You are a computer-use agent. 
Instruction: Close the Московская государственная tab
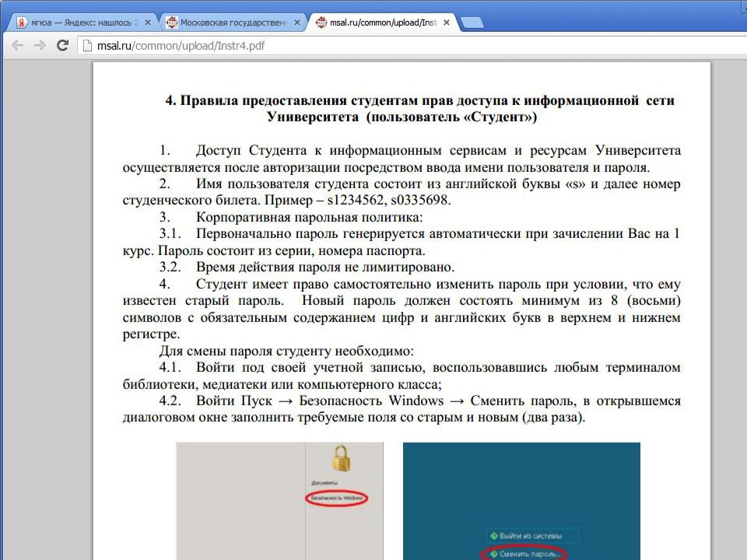coord(296,23)
